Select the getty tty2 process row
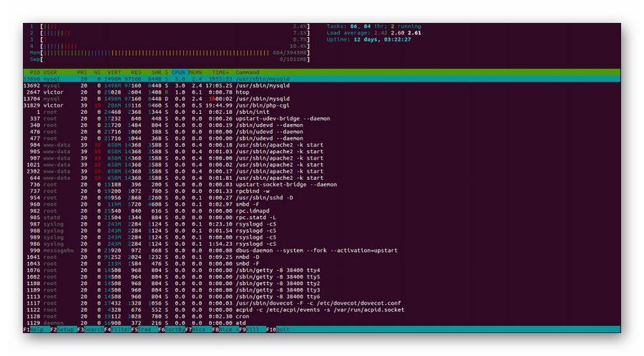The image size is (644, 356). [x=321, y=283]
